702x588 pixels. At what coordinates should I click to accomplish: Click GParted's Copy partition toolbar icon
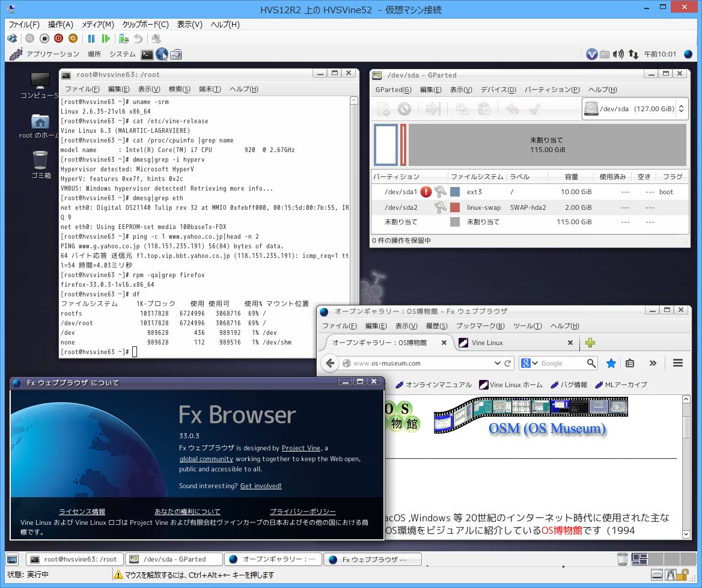point(462,109)
